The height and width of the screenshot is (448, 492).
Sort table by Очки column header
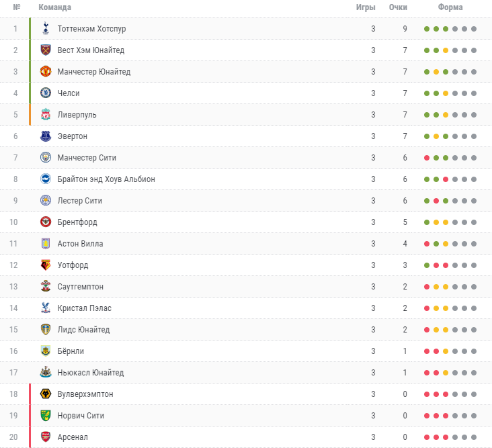point(398,7)
